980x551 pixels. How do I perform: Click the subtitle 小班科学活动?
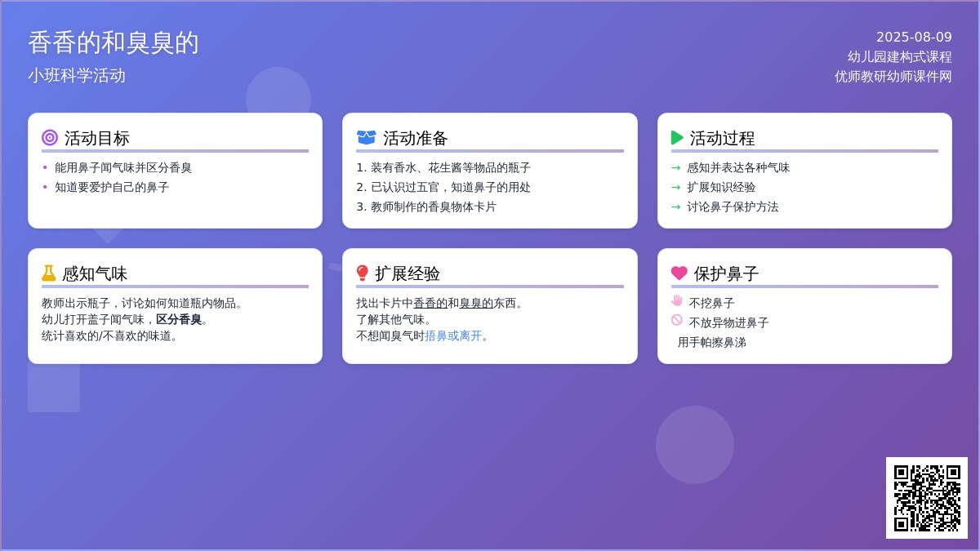[x=77, y=75]
